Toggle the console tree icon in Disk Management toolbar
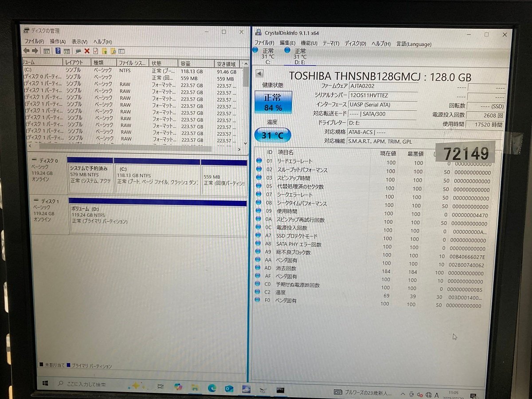 tap(46, 51)
